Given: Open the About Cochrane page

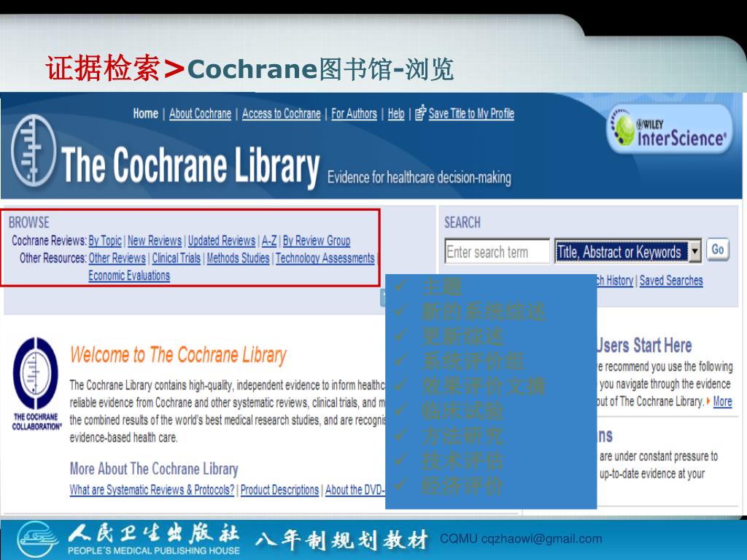Looking at the screenshot, I should click(x=200, y=114).
